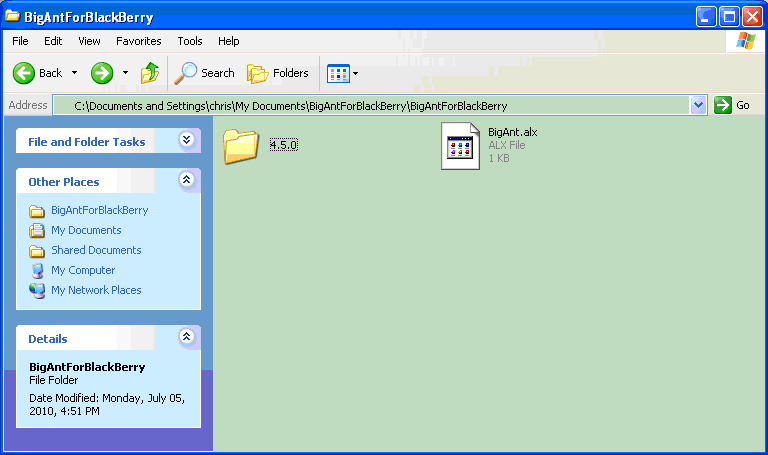Select the BigAnt.alx file icon

(x=460, y=146)
